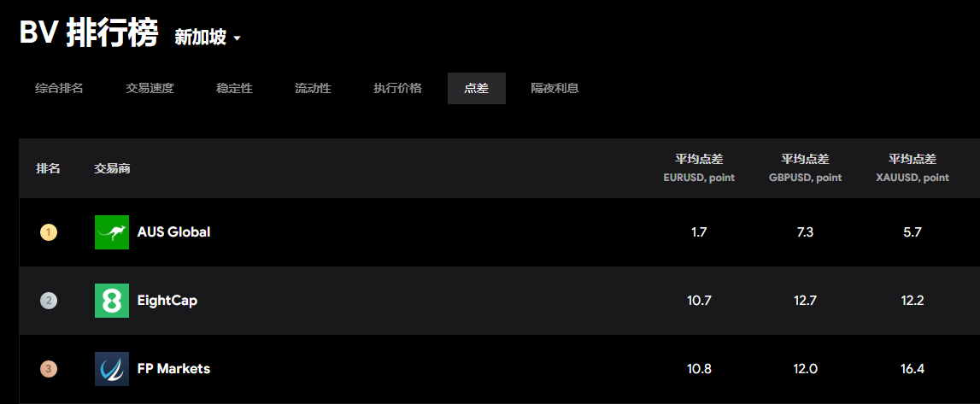The height and width of the screenshot is (404, 980).
Task: Sort by GBPUSD average spread column
Action: tap(805, 167)
